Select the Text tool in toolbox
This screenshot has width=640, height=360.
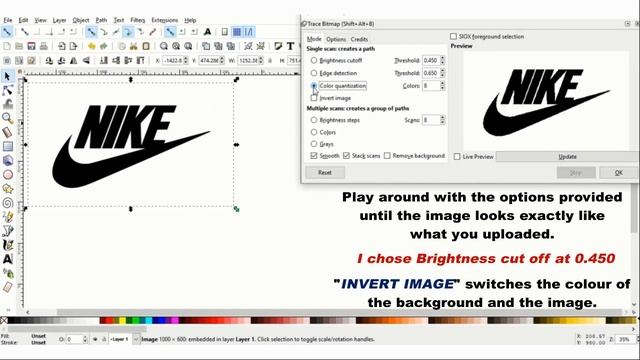[x=7, y=259]
